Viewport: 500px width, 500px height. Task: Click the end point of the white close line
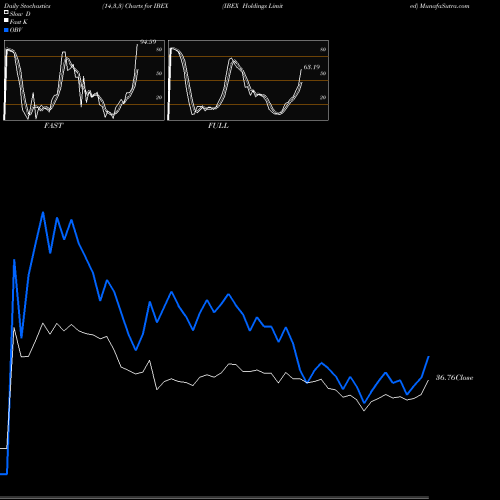(428, 380)
